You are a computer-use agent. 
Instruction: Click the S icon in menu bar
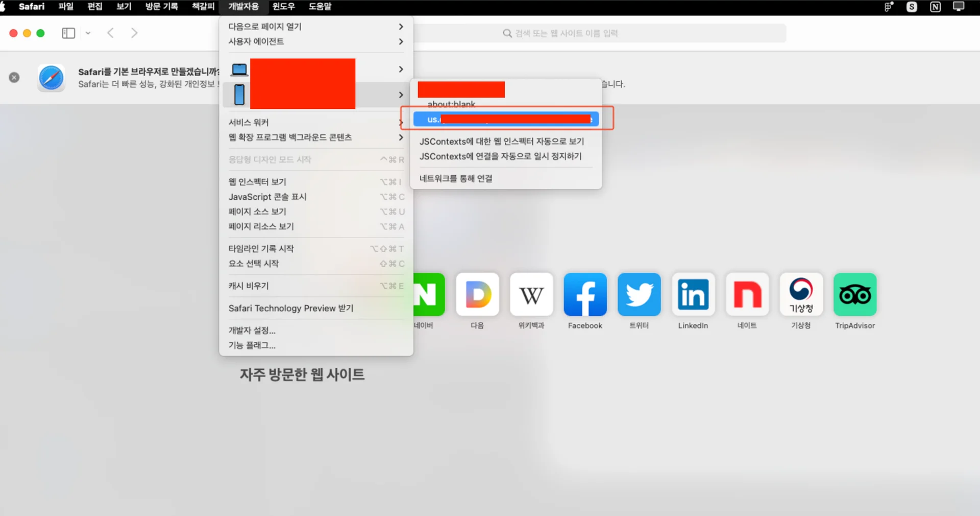912,7
